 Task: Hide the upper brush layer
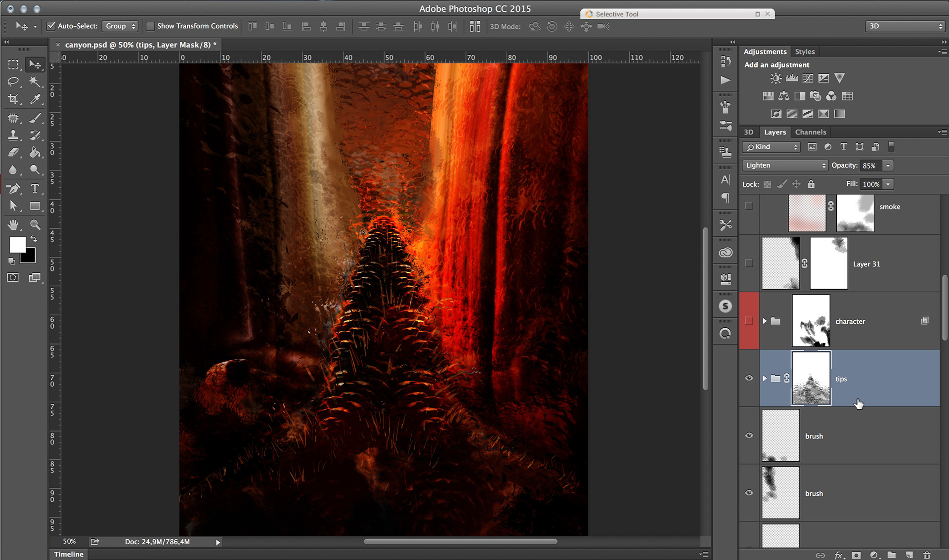click(749, 435)
